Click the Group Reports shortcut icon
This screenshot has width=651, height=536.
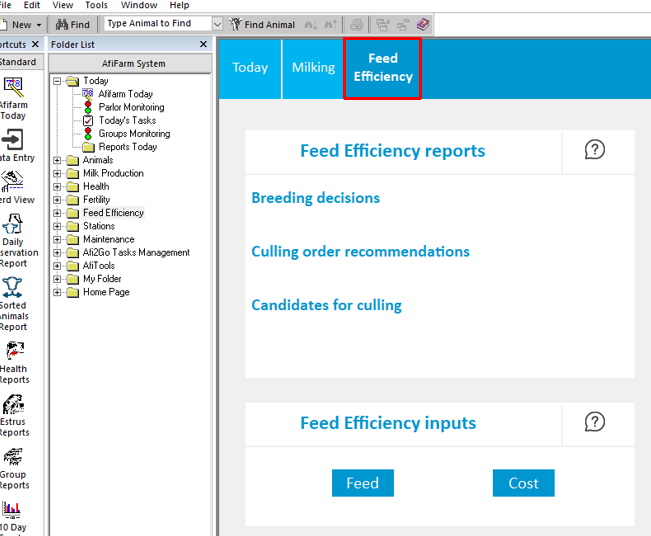(x=14, y=458)
